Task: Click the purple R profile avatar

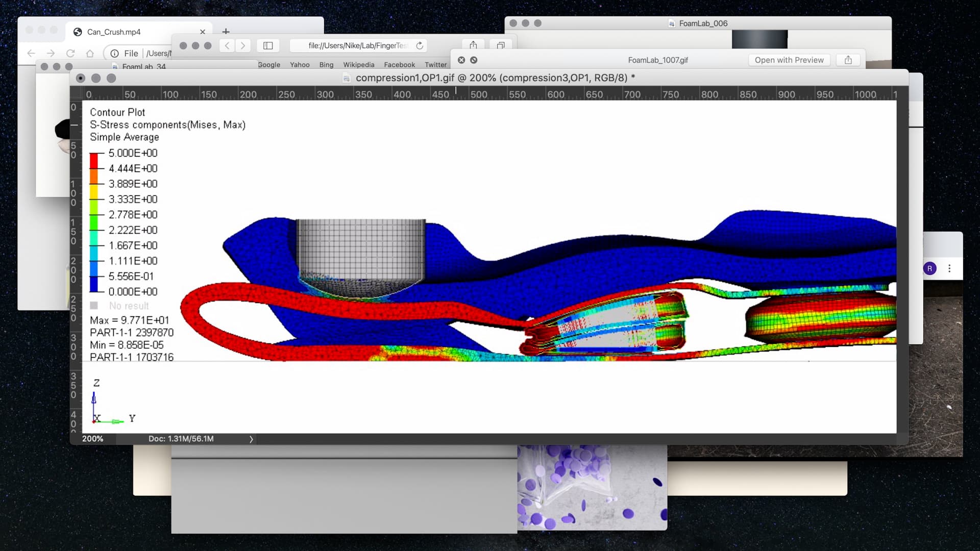Action: [x=929, y=268]
